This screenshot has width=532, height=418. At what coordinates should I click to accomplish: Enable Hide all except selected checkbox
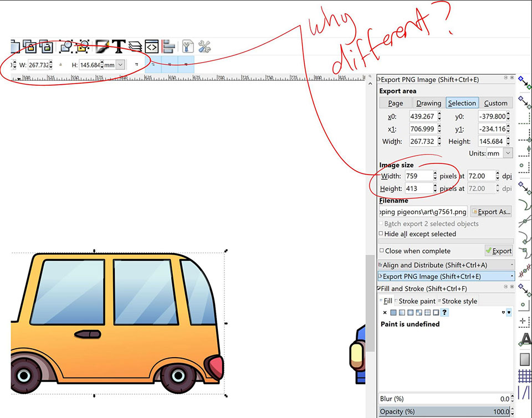(382, 234)
